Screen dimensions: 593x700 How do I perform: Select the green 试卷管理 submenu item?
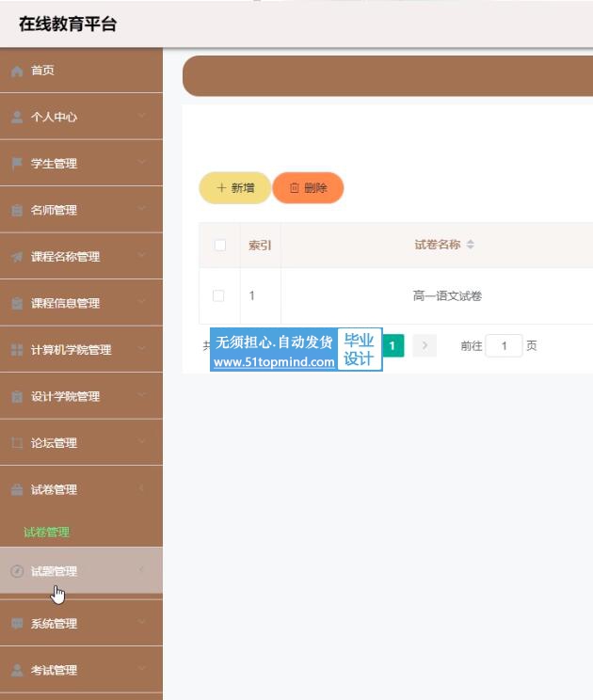pos(46,532)
